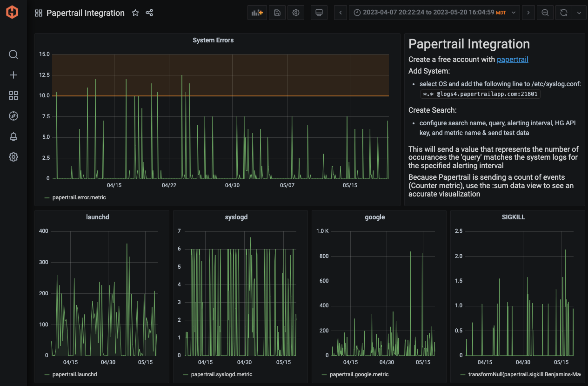Open dashboard settings gear in top toolbar
Image resolution: width=588 pixels, height=386 pixels.
pos(296,13)
